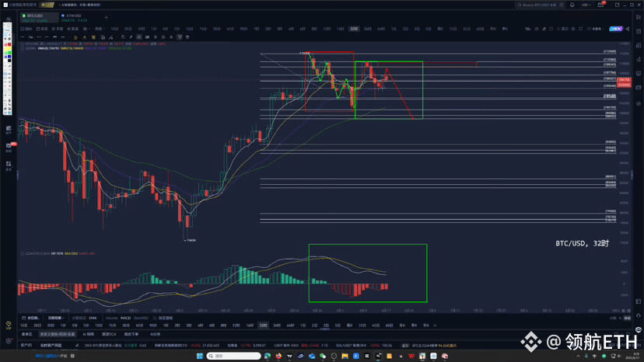This screenshot has width=644, height=362.
Task: Toggle fullscreen with the chart toolbar icon
Action: click(x=580, y=29)
